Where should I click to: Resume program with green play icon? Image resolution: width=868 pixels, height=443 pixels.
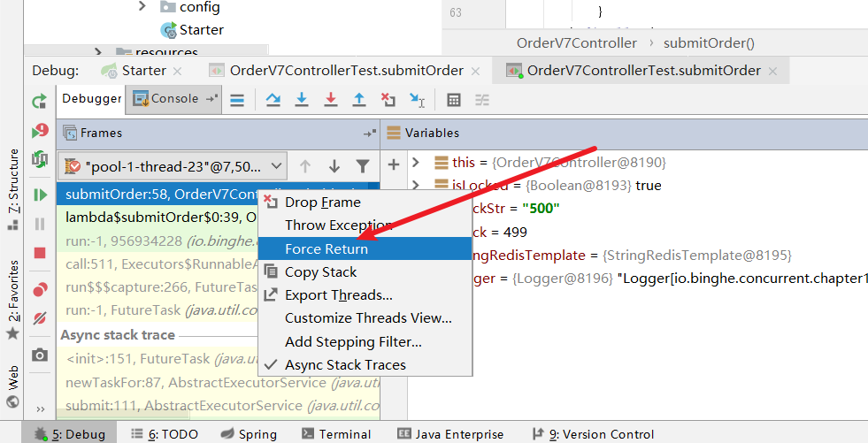[x=40, y=195]
